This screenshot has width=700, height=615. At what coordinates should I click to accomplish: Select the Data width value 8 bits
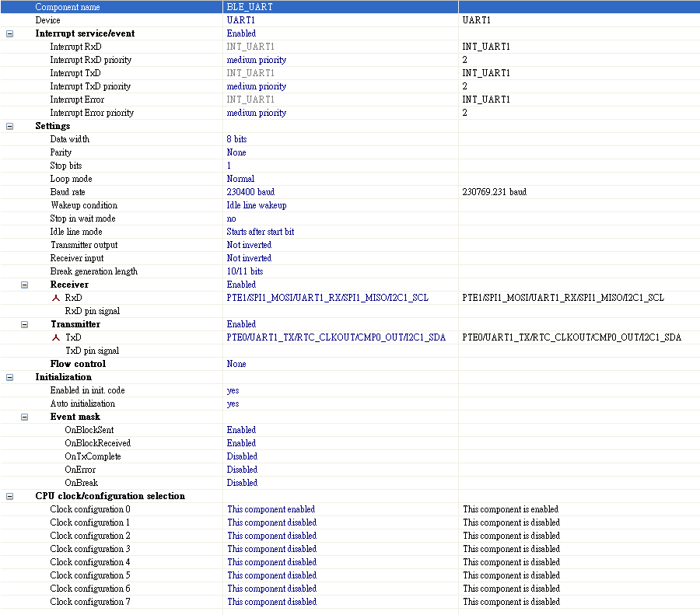236,139
